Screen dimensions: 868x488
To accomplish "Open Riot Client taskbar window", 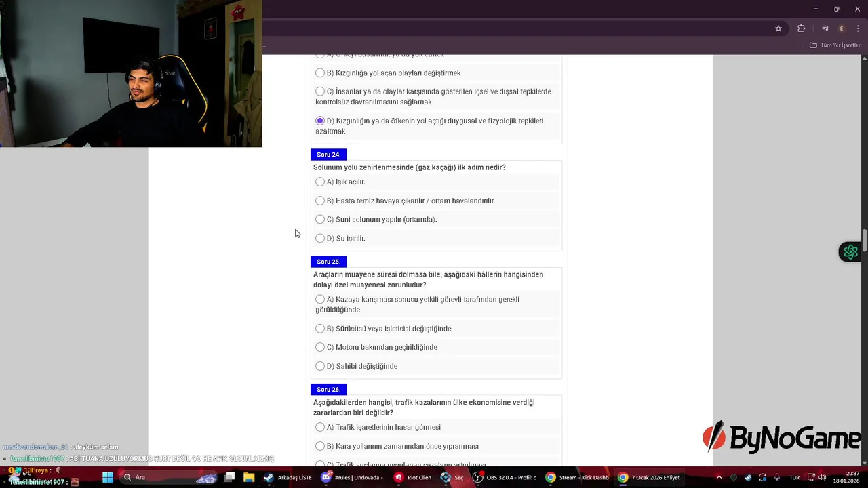I will pos(413,477).
